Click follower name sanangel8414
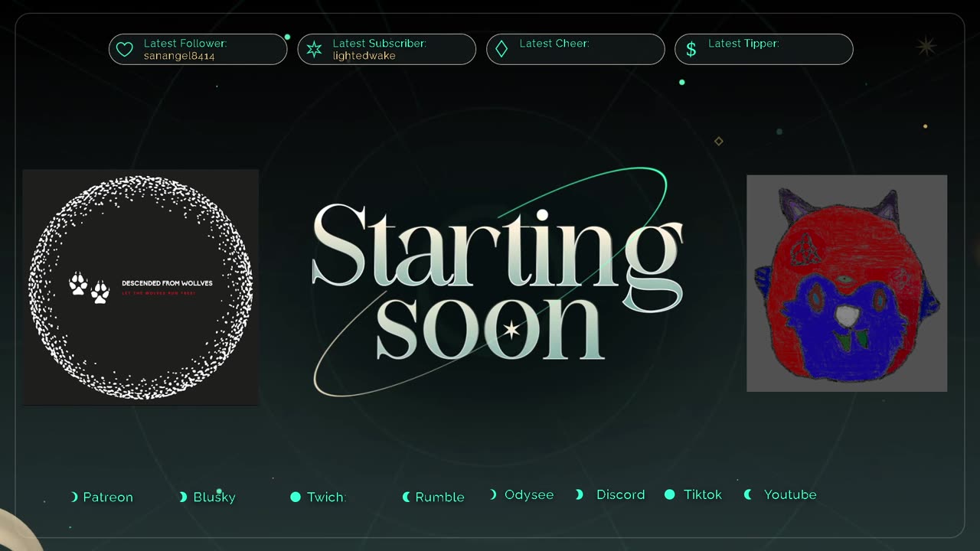This screenshot has width=980, height=551. point(179,56)
